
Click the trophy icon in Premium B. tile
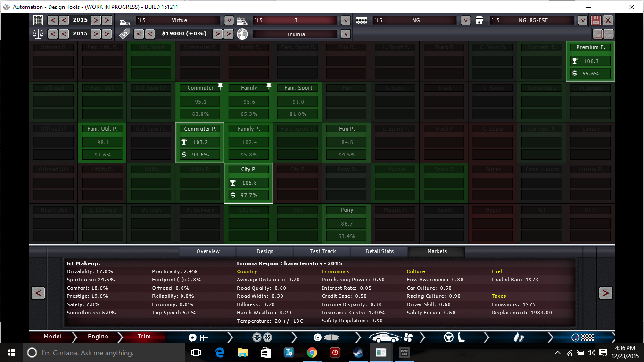(x=574, y=61)
